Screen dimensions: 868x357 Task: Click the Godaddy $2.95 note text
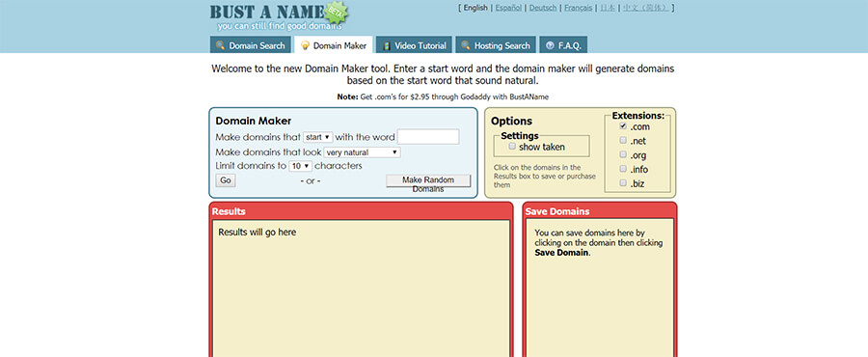point(443,96)
